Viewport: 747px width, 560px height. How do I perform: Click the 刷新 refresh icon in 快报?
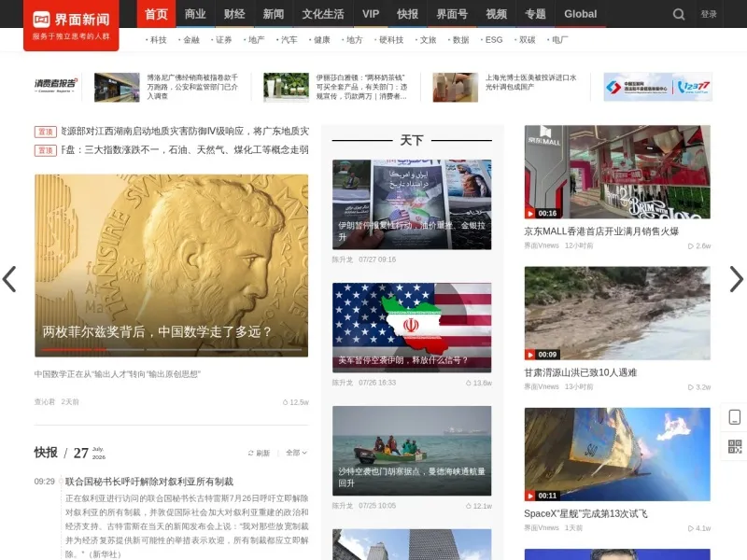pyautogui.click(x=250, y=453)
